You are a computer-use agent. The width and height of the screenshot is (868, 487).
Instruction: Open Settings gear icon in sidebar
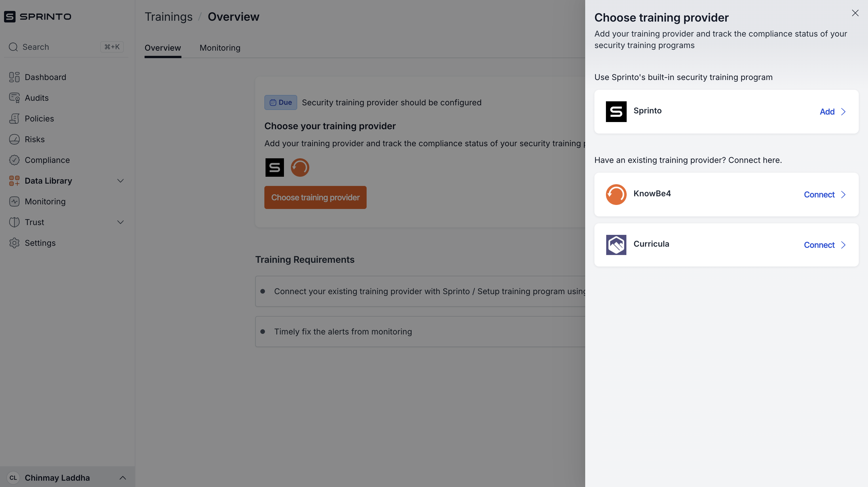coord(14,243)
